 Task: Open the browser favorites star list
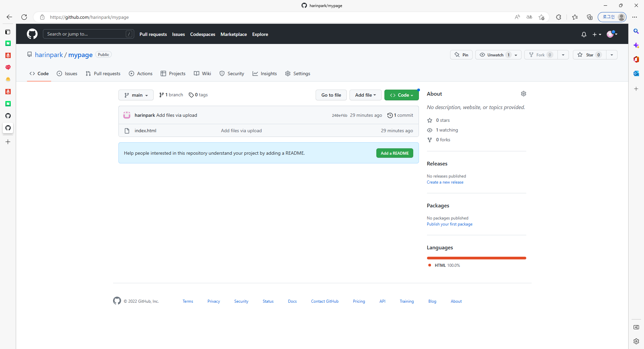[x=575, y=17]
